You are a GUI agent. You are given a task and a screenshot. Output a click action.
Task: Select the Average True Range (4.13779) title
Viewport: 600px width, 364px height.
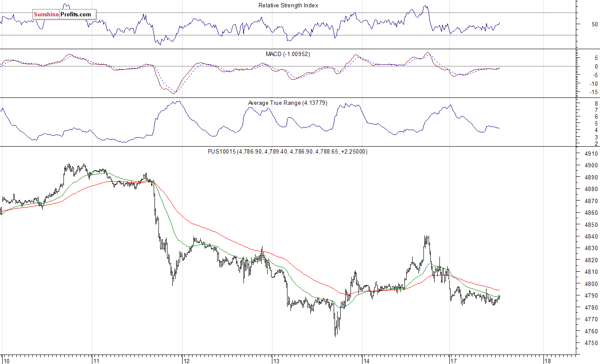coord(287,103)
